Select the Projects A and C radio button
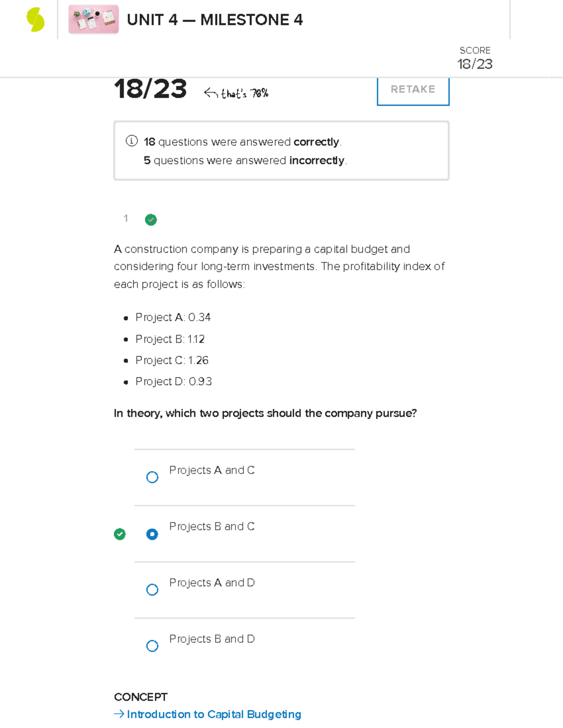 (x=152, y=477)
